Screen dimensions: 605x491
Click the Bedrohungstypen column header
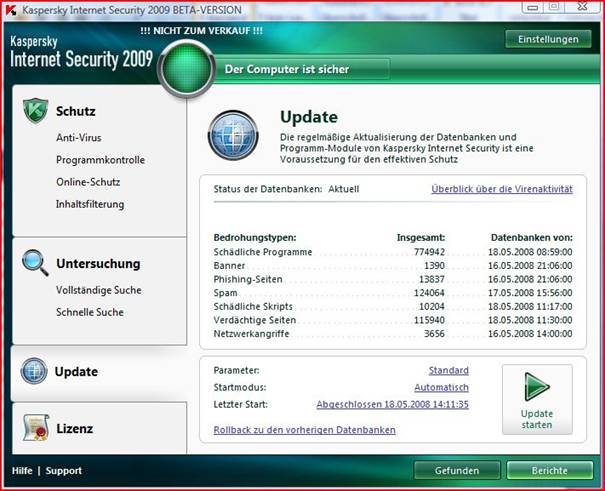click(x=255, y=238)
